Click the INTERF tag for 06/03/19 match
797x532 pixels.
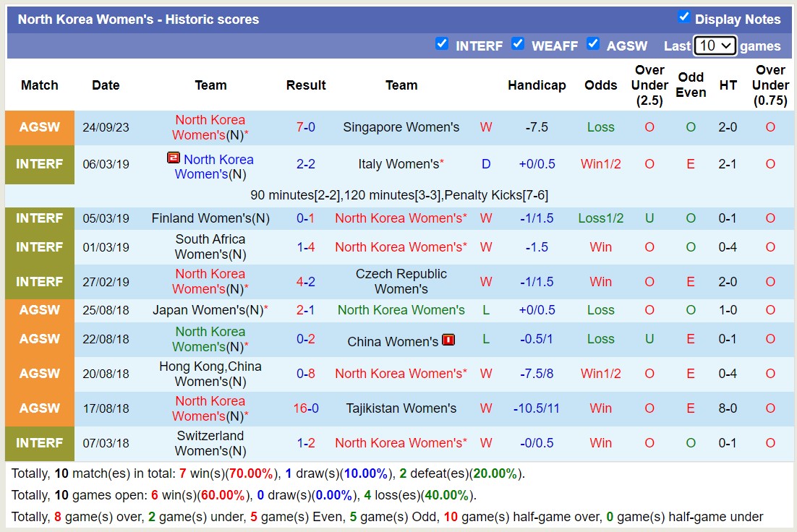(40, 164)
